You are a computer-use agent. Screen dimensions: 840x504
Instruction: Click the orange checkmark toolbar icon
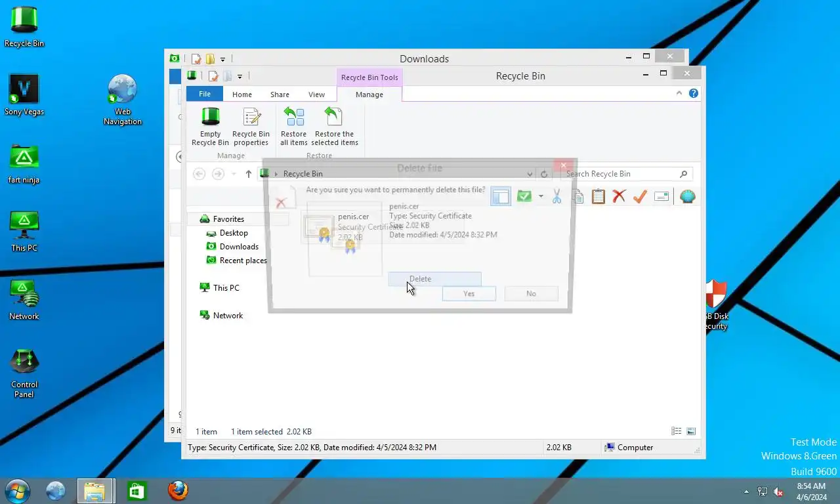pos(640,196)
